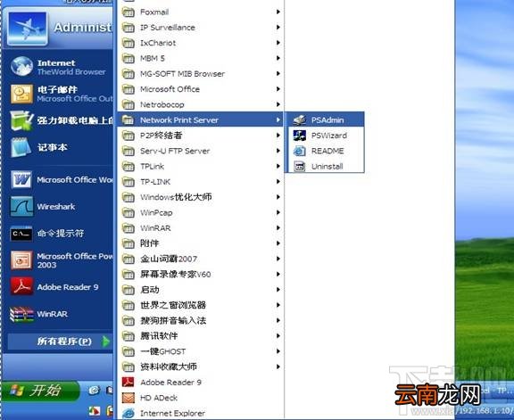Viewport: 514px width, 420px height.
Task: Expand the MBM 5 submenu arrow
Action: 278,58
